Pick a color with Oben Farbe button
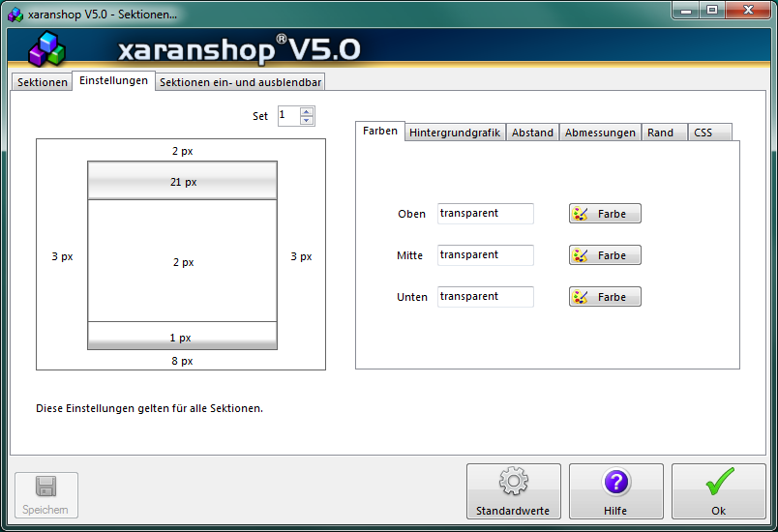Screen dimensions: 778x532 pos(605,214)
